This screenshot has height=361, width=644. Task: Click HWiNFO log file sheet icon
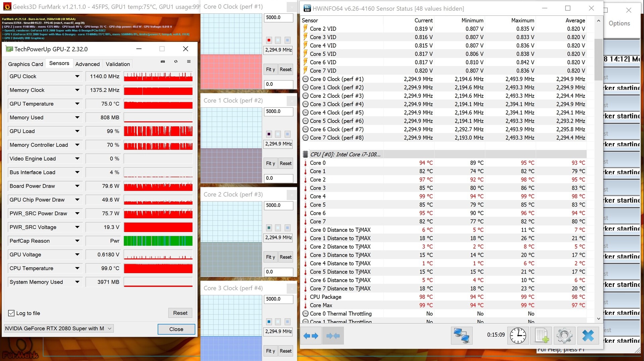pos(542,336)
